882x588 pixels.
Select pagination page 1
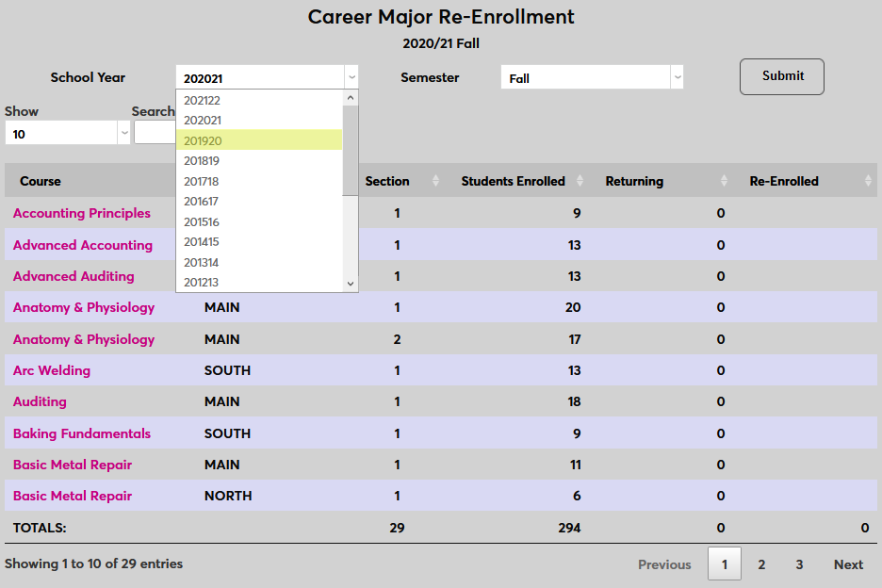[725, 563]
